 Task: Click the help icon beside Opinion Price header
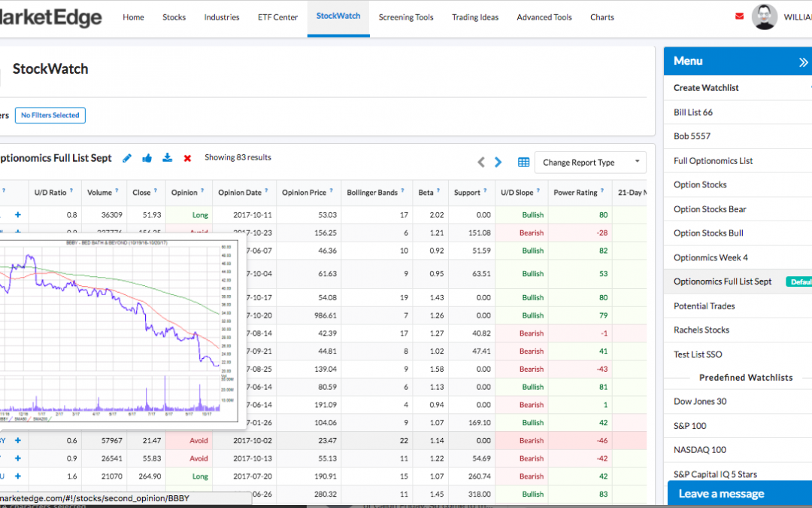click(x=331, y=190)
